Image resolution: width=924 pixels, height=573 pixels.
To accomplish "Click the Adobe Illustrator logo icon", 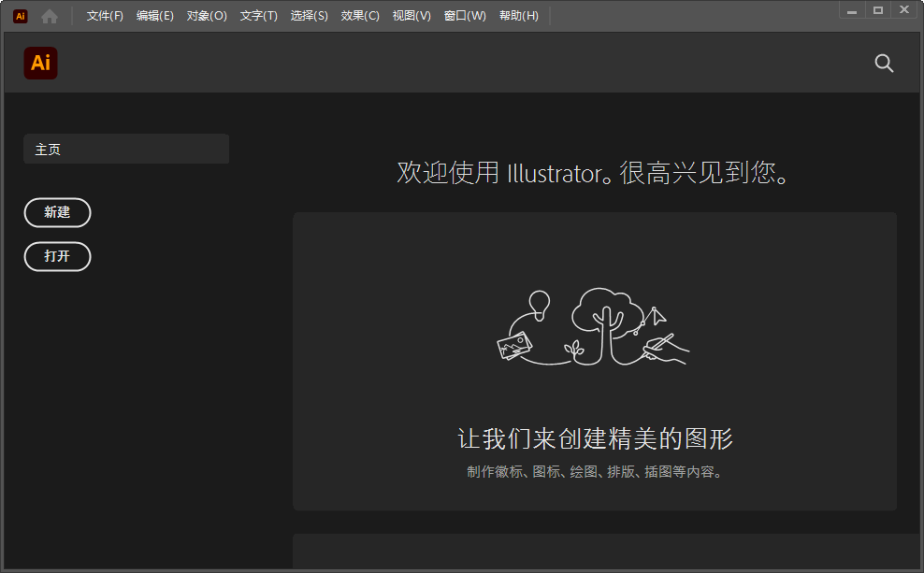I will pyautogui.click(x=40, y=63).
